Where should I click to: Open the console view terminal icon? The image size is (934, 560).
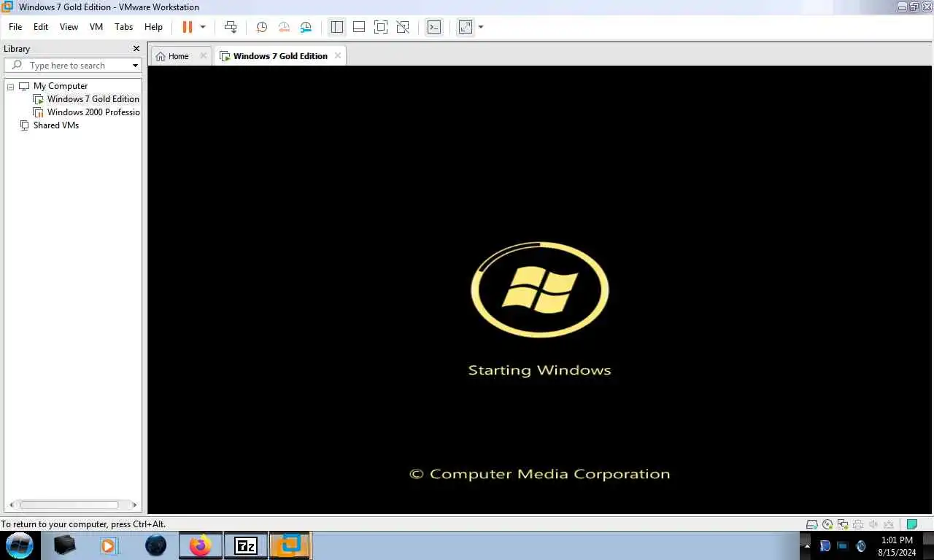pyautogui.click(x=434, y=27)
